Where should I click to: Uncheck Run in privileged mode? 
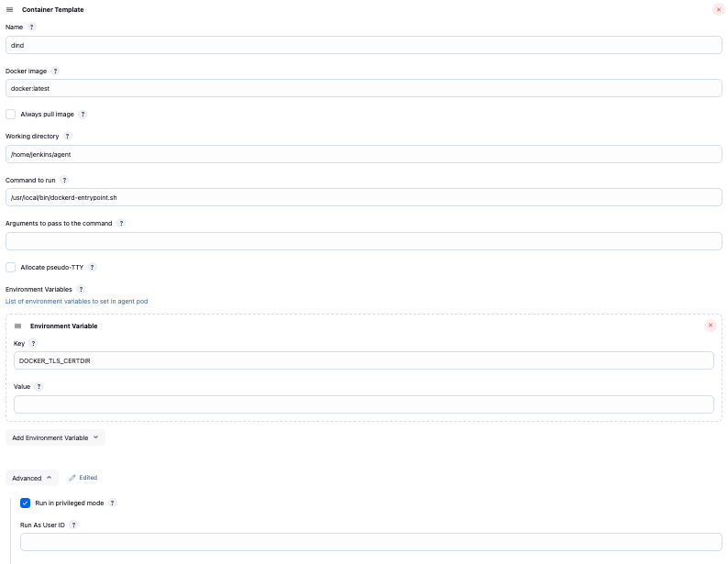(x=25, y=503)
